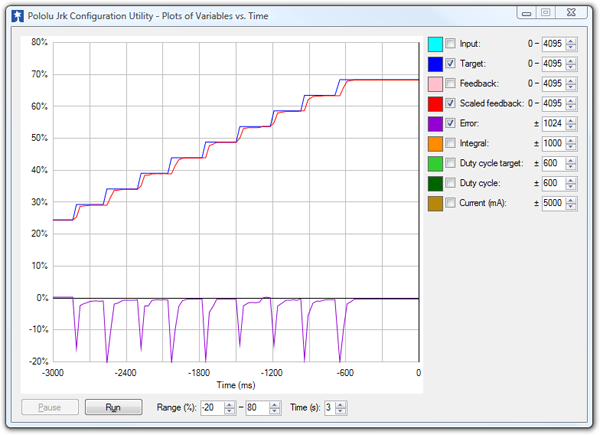Enable the Input variable checkbox

click(450, 44)
